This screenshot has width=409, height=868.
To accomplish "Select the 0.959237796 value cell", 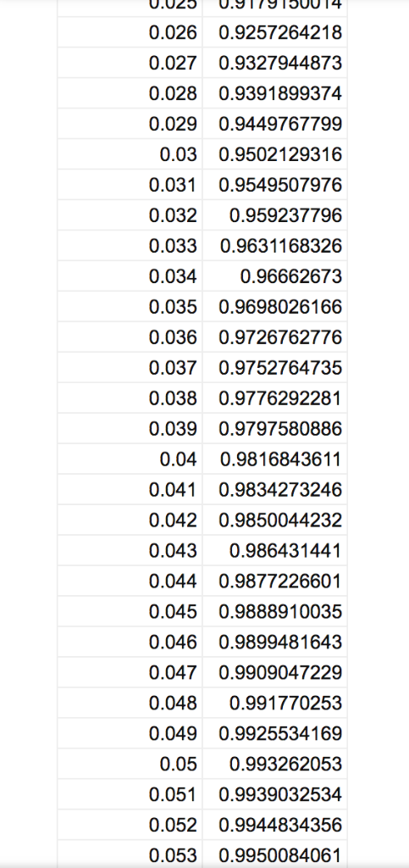I will pyautogui.click(x=274, y=214).
